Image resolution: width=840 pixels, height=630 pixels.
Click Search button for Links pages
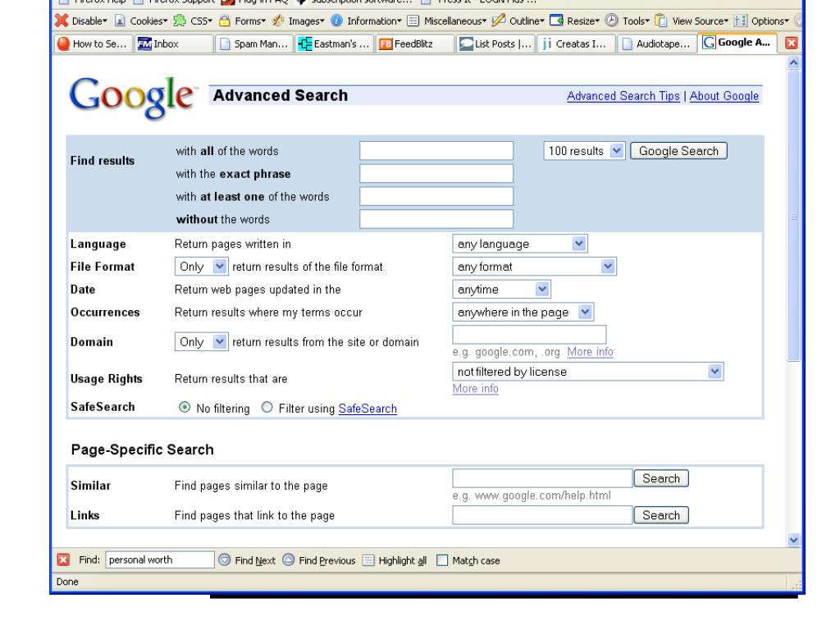[x=661, y=515]
